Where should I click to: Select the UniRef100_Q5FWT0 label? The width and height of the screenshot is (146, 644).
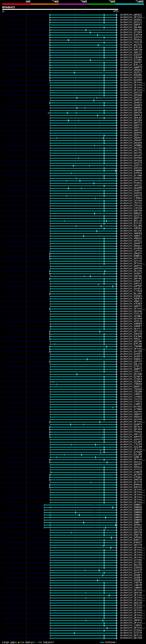[131, 620]
